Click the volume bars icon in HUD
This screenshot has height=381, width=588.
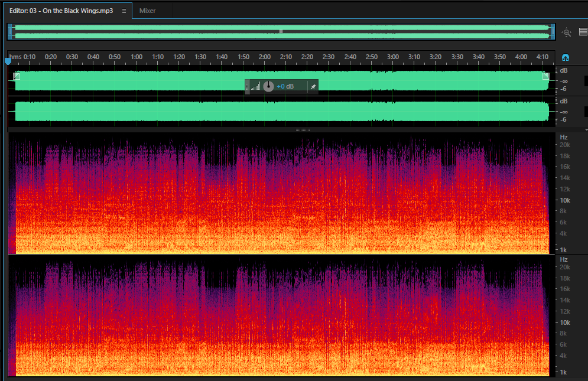(255, 87)
